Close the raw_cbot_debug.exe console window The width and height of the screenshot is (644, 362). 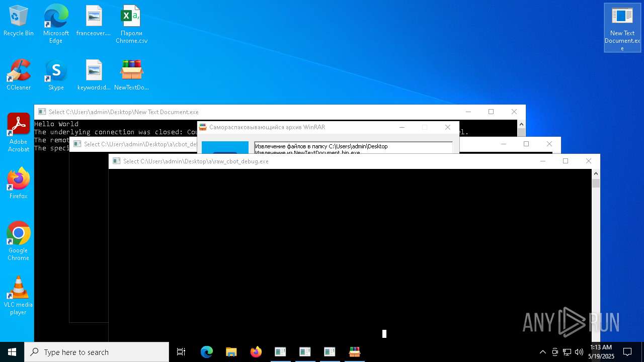589,161
